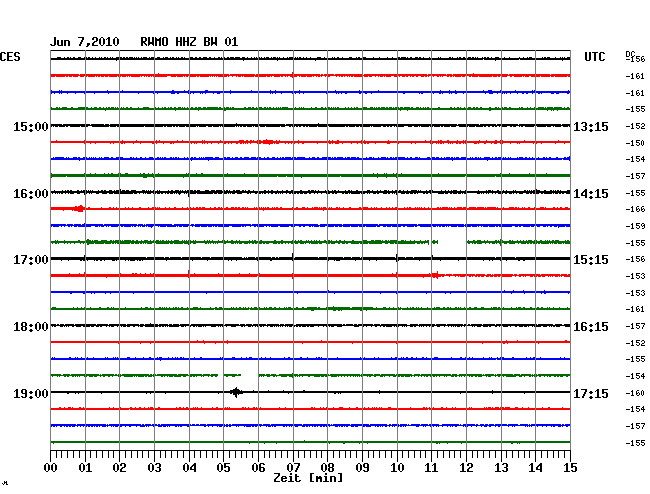
Task: Click the 14:15 UTC time label
Action: point(591,194)
